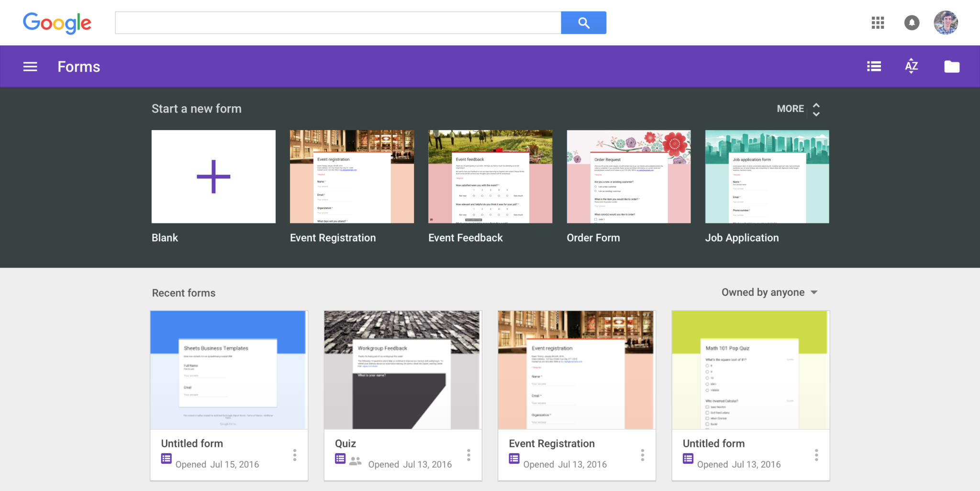Open recent Event registration form preview
This screenshot has height=491, width=980.
[576, 370]
